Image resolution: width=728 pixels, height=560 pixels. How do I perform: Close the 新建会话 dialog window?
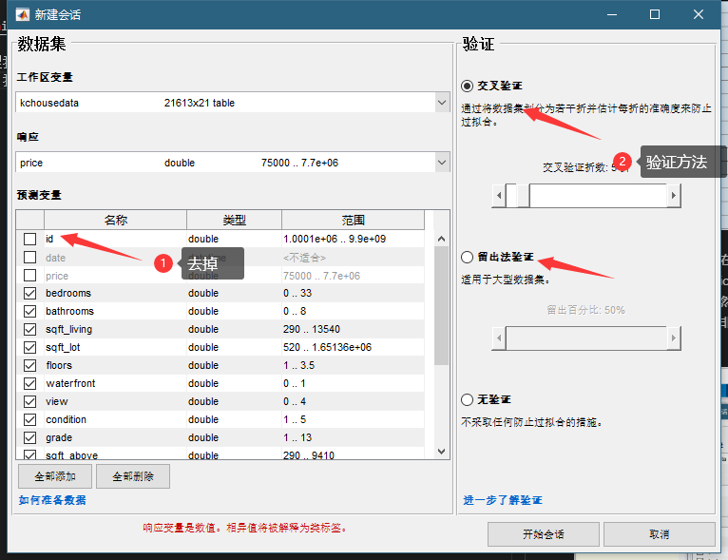[x=699, y=14]
